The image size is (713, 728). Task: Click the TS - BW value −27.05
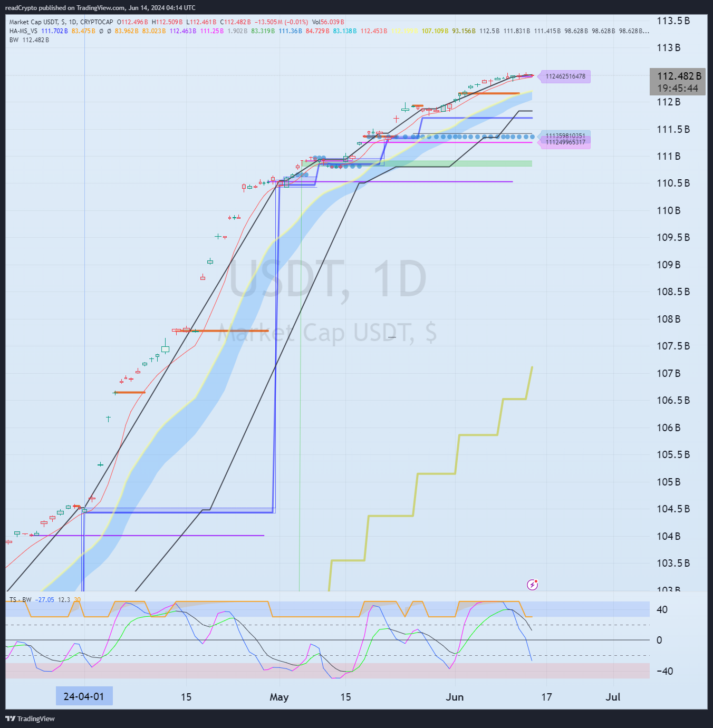[44, 600]
